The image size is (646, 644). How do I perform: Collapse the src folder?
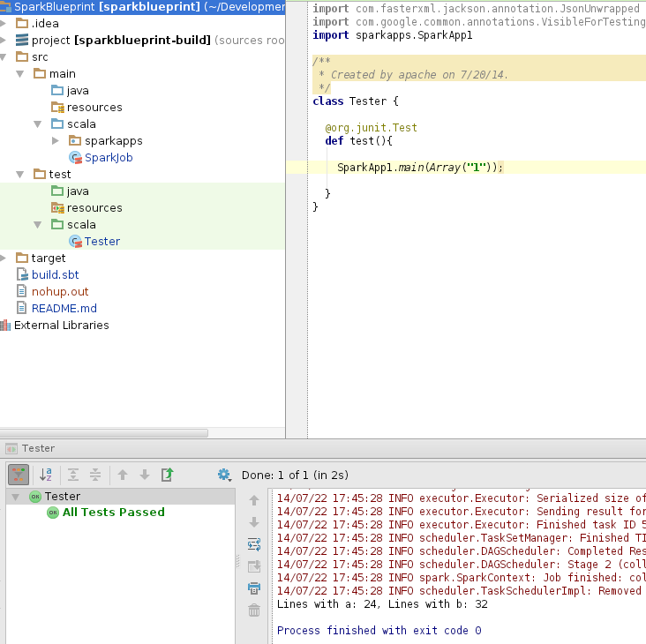tap(4, 56)
